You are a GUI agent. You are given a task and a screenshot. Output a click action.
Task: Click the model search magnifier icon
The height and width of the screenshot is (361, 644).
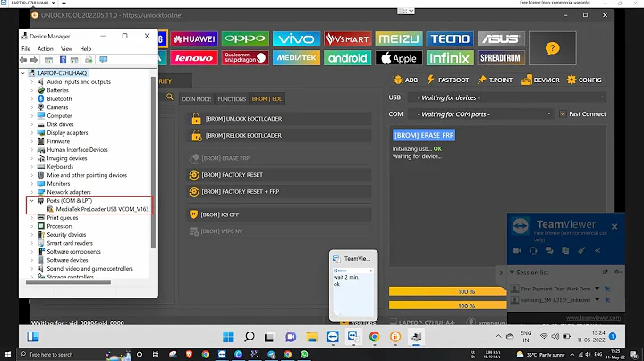tap(170, 97)
